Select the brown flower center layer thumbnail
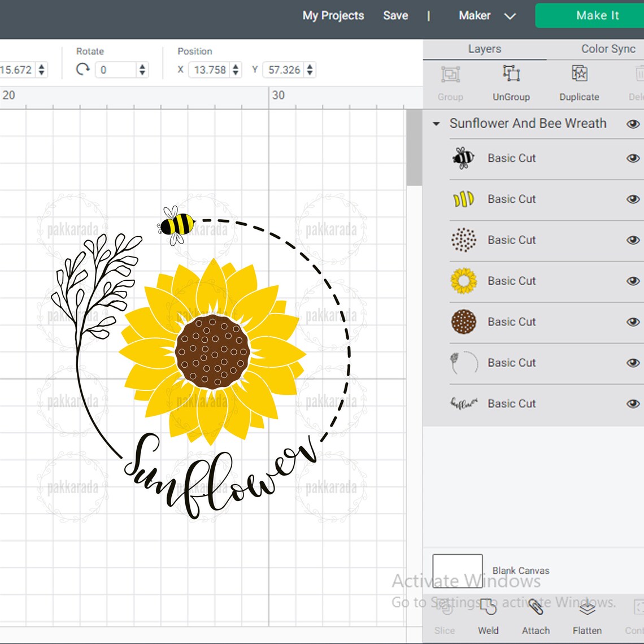Screen dimensions: 644x644 [x=464, y=321]
